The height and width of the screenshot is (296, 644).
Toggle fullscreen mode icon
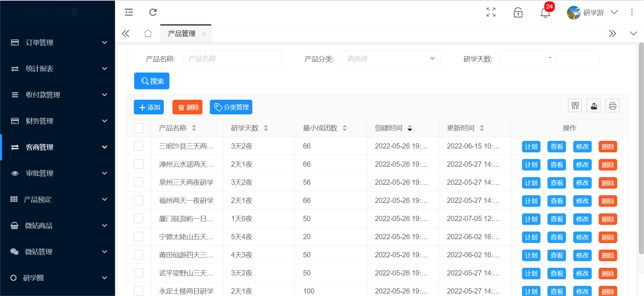[x=491, y=12]
